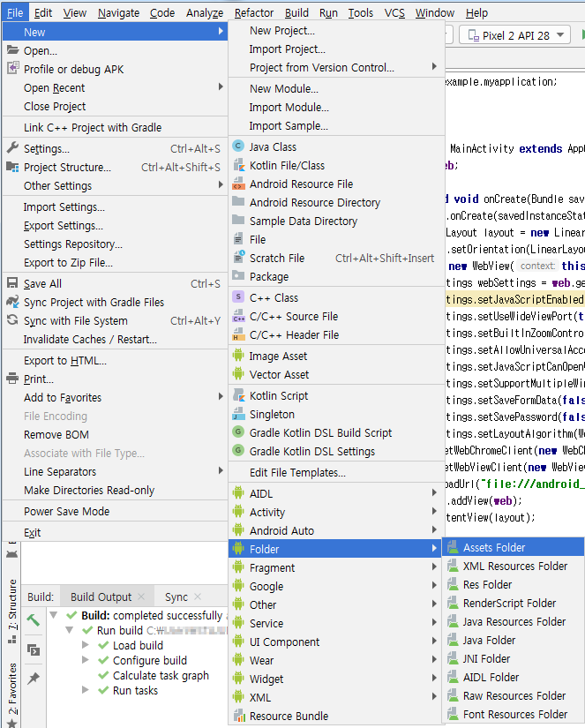Open the Edit menu

pyautogui.click(x=43, y=12)
